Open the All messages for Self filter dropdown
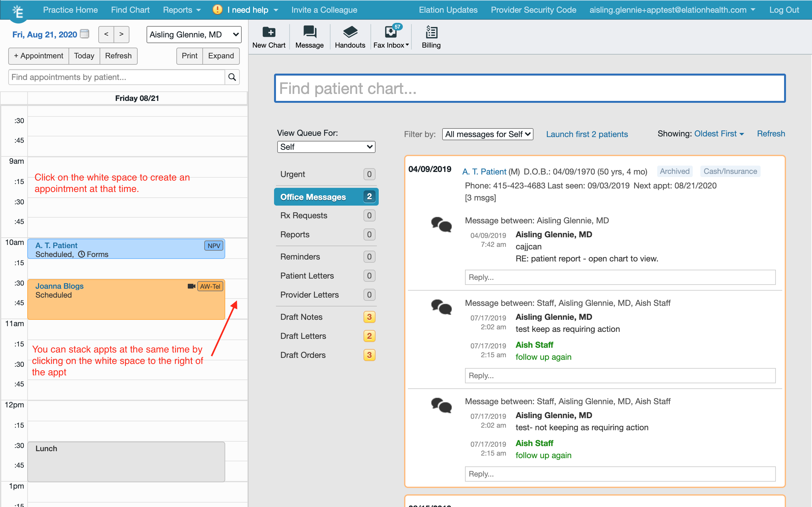Viewport: 812px width, 507px height. [x=487, y=134]
